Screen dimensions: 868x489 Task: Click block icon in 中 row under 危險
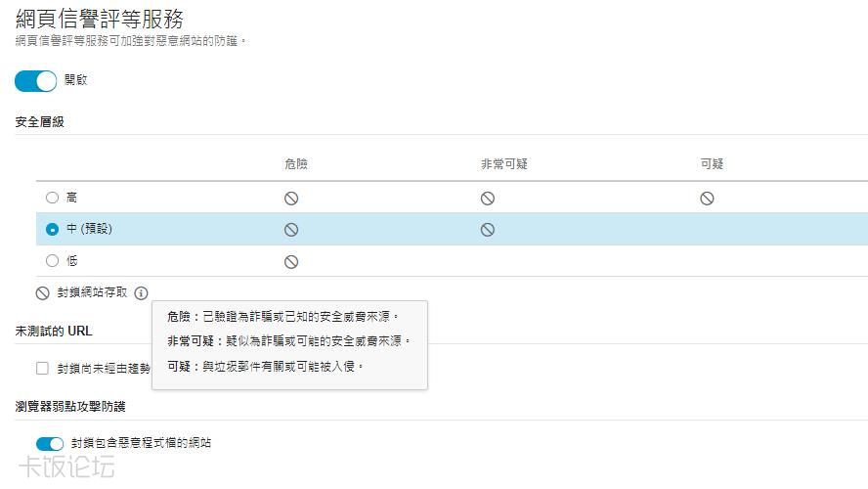point(291,230)
